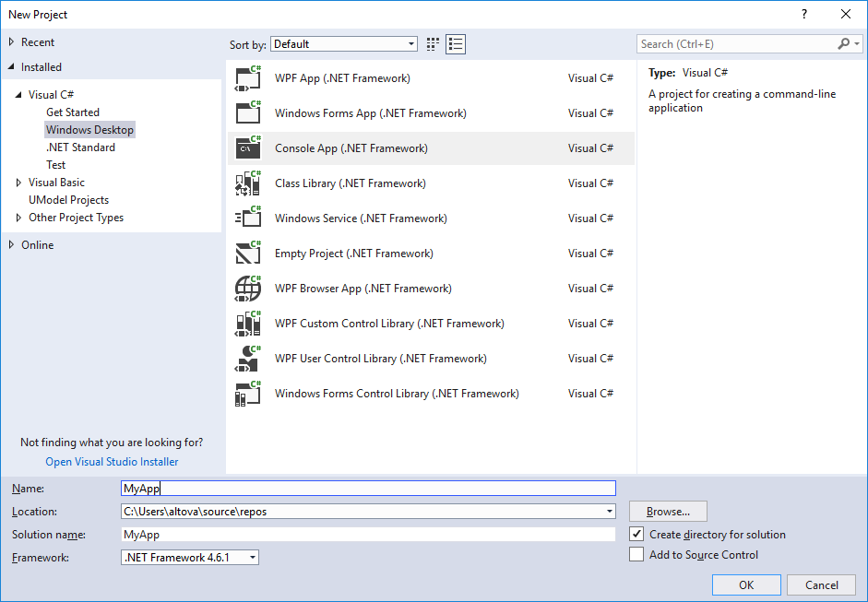868x602 pixels.
Task: Click the WPF App project template icon
Action: point(248,78)
